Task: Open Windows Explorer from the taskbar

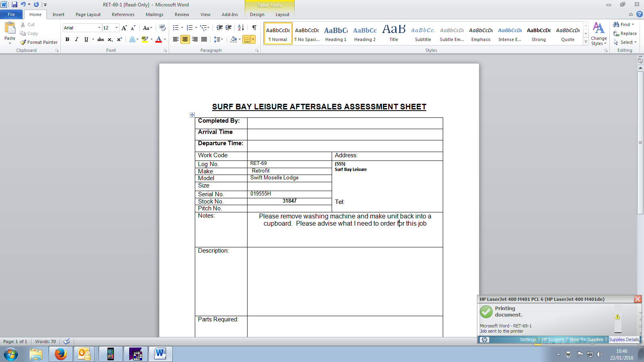Action: [35, 354]
